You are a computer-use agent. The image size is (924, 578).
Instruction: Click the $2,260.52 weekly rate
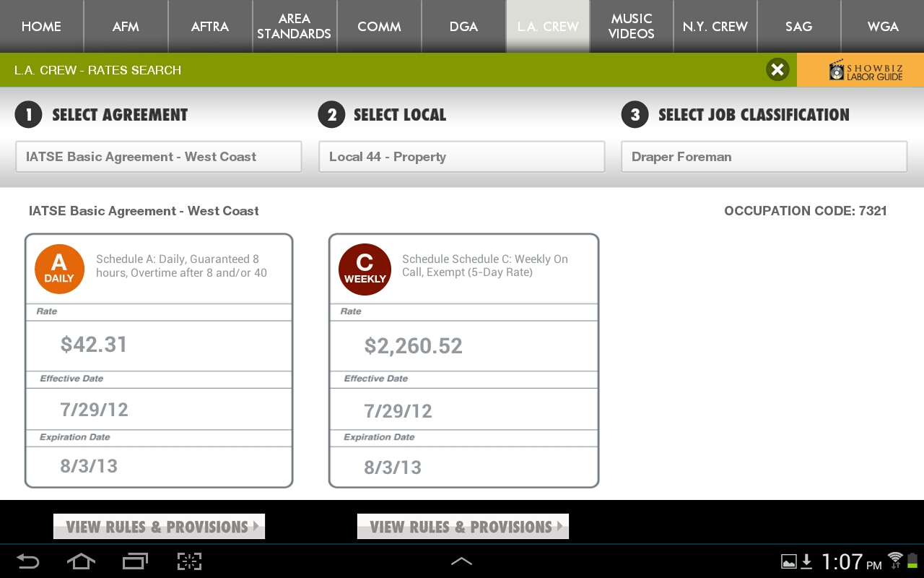click(413, 346)
